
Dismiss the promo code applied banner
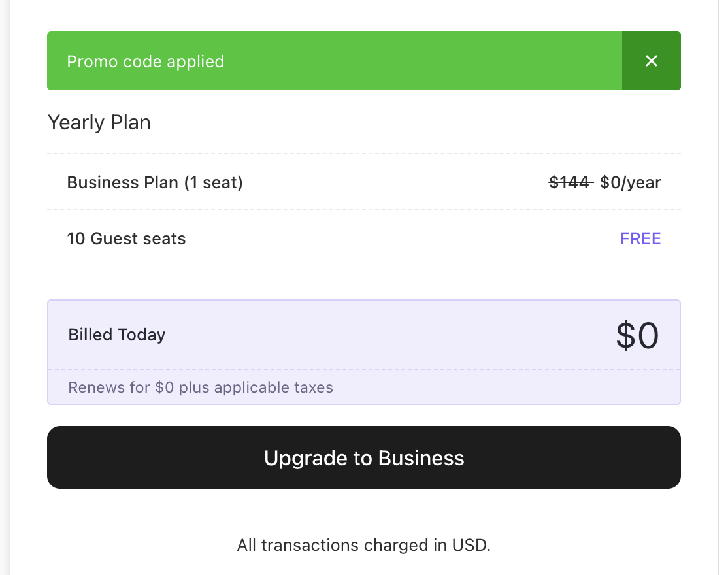[651, 61]
